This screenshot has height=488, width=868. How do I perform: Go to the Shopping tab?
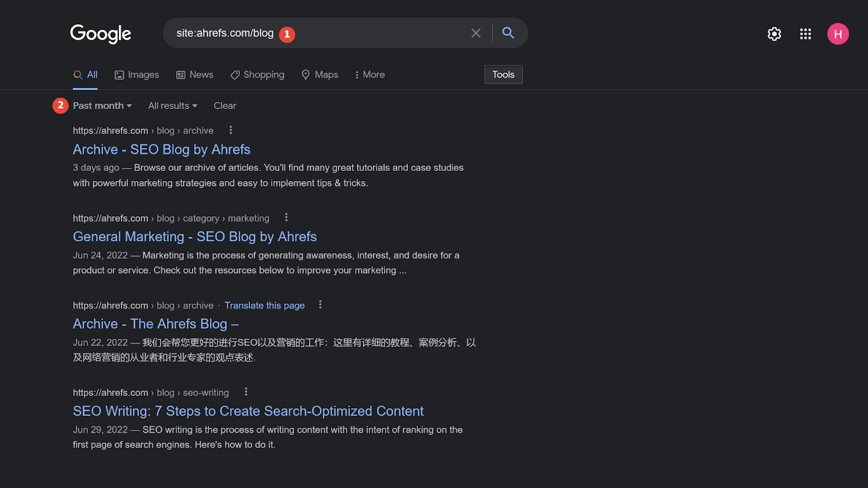click(257, 75)
